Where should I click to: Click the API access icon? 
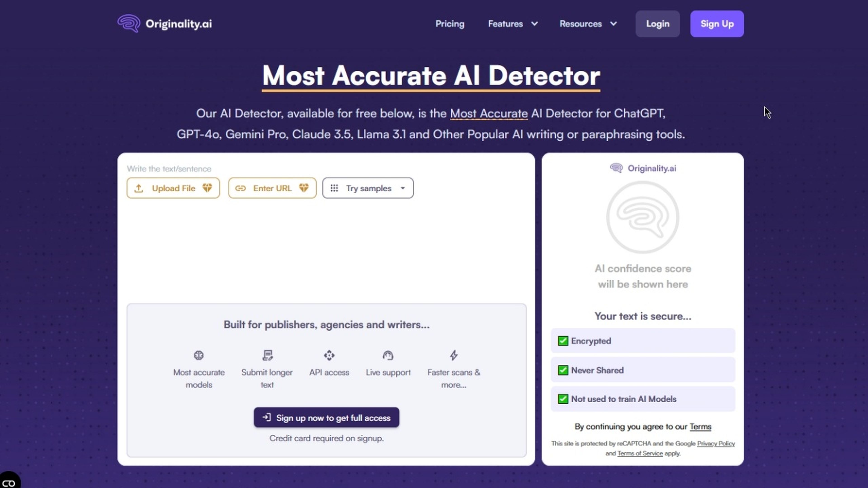pos(329,355)
